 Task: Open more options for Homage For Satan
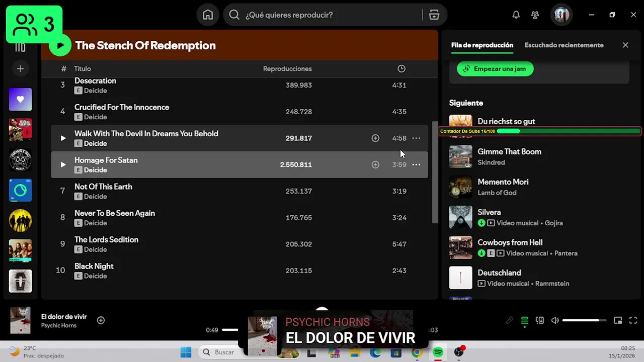pos(416,164)
